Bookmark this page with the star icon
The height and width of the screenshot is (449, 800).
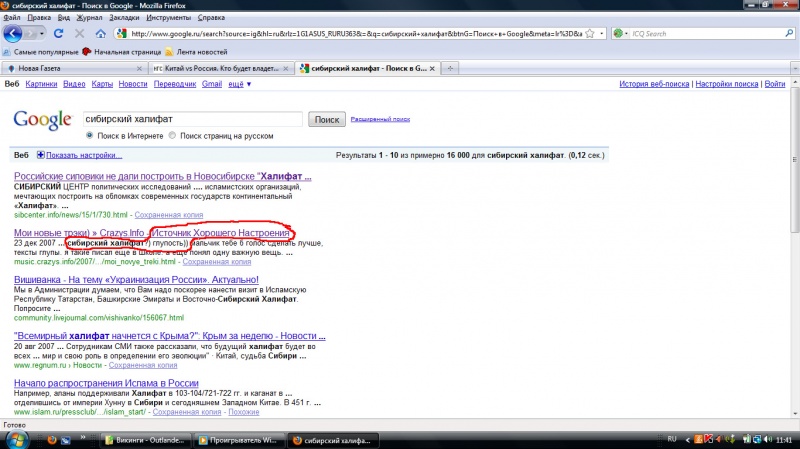(x=590, y=34)
